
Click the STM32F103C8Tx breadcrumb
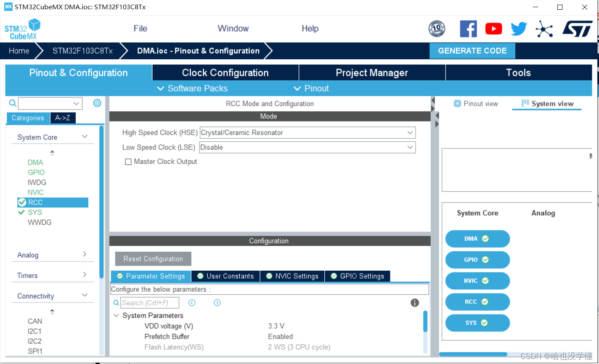82,51
